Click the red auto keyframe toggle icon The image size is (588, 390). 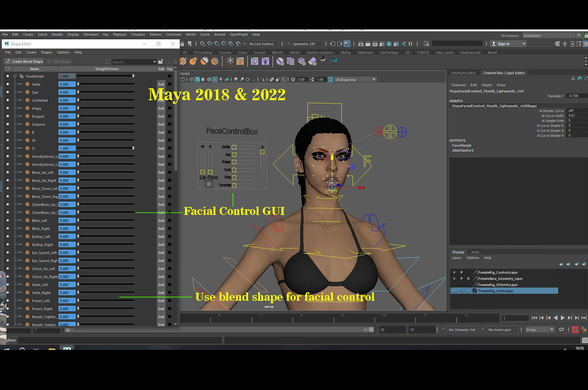[x=575, y=330]
